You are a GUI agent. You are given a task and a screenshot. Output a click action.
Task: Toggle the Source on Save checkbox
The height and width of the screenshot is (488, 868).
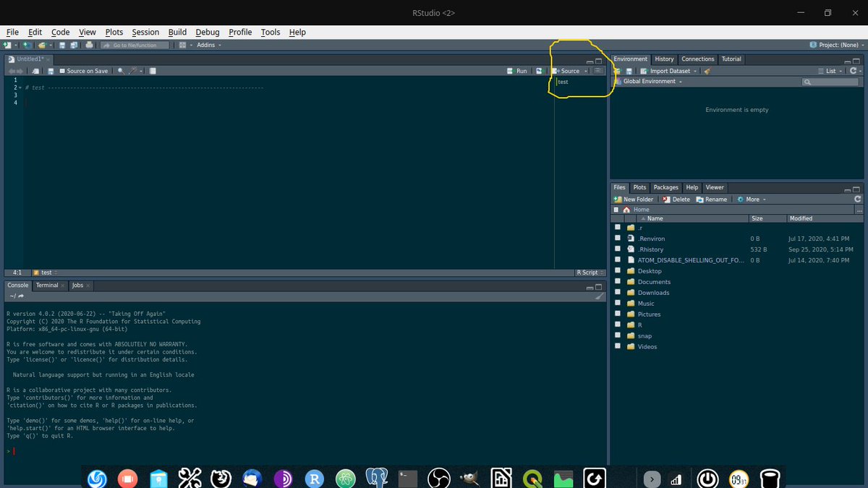tap(62, 71)
